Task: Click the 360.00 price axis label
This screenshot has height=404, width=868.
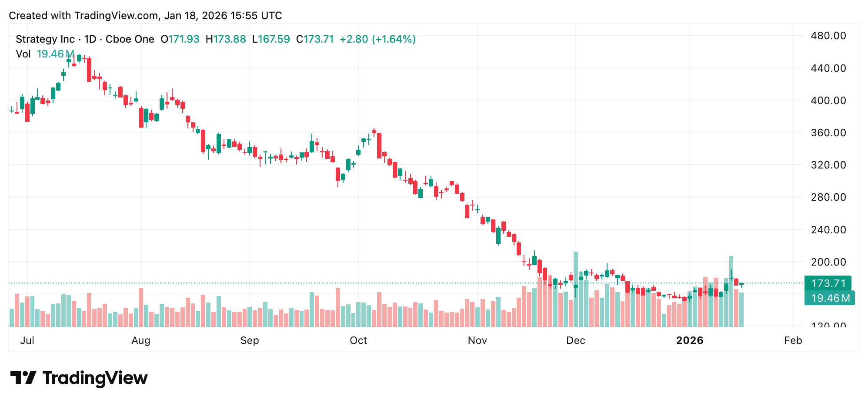Action: tap(828, 133)
